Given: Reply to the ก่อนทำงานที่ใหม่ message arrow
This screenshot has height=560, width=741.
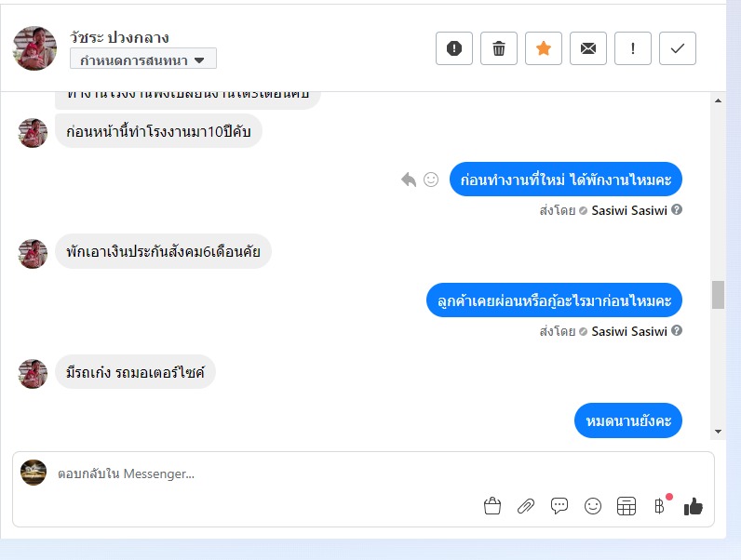Looking at the screenshot, I should tap(409, 180).
